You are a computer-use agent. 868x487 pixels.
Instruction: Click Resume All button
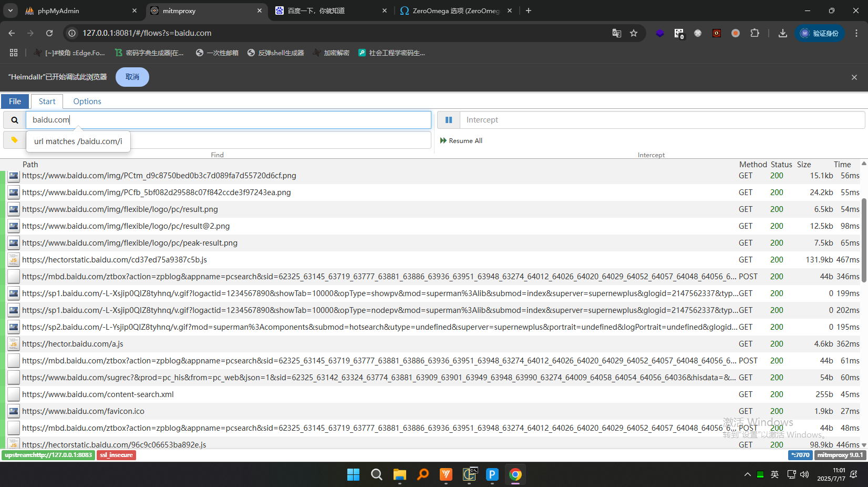coord(461,140)
